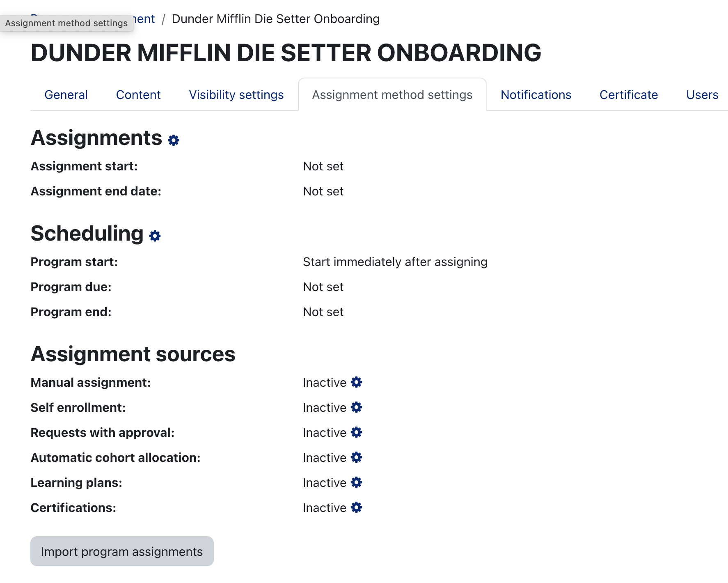This screenshot has height=583, width=728.
Task: Click the Assignment sources heading
Action: [133, 354]
